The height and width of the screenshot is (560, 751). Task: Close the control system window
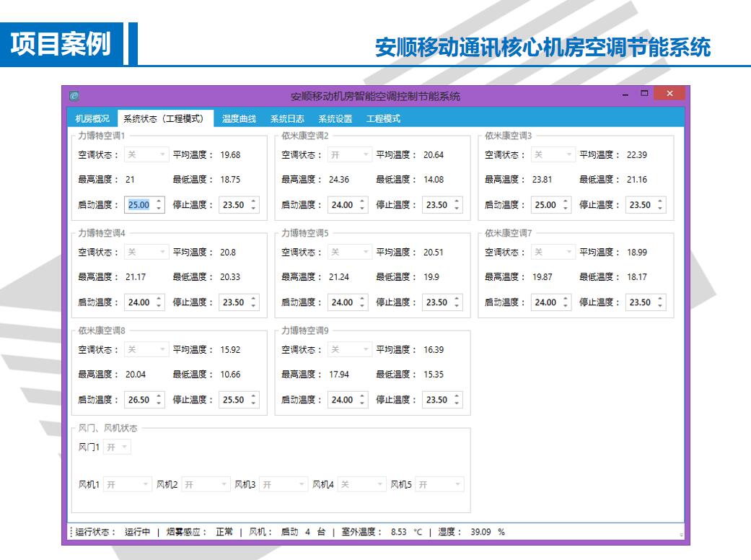tap(669, 93)
